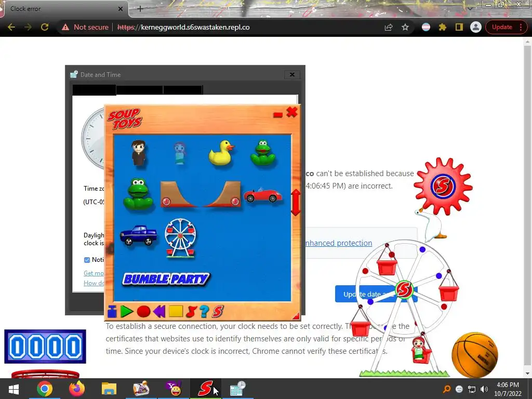Close Soup Toys with the red X
The width and height of the screenshot is (532, 399).
pos(292,112)
